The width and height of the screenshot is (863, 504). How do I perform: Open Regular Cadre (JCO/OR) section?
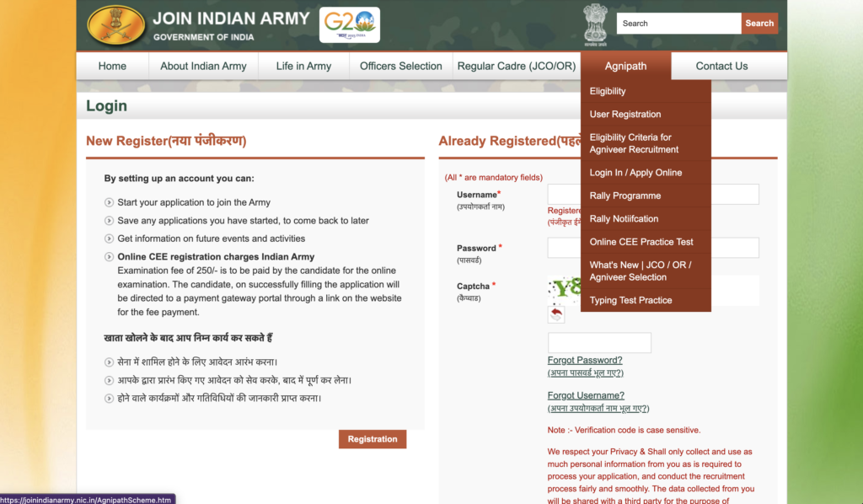click(x=516, y=66)
